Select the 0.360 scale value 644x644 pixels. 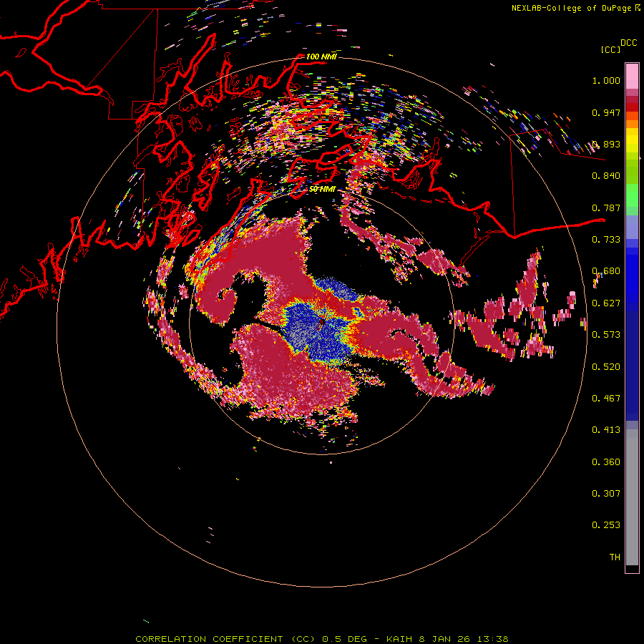tap(606, 462)
